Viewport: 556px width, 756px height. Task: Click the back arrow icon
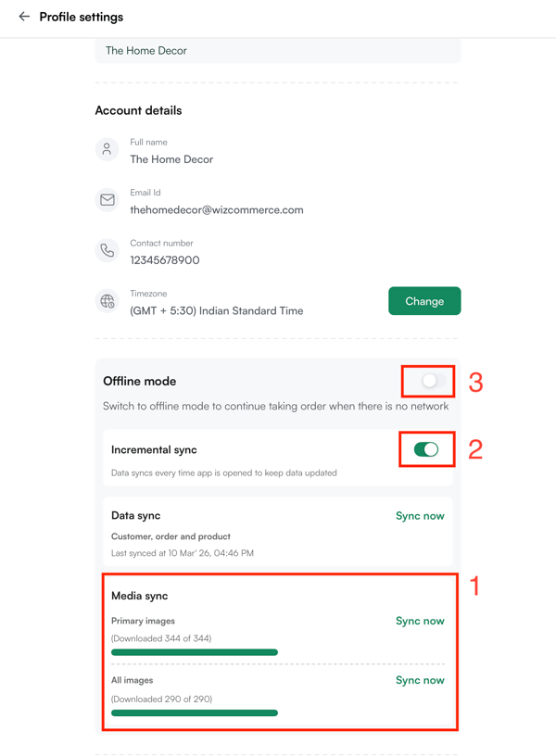[24, 17]
